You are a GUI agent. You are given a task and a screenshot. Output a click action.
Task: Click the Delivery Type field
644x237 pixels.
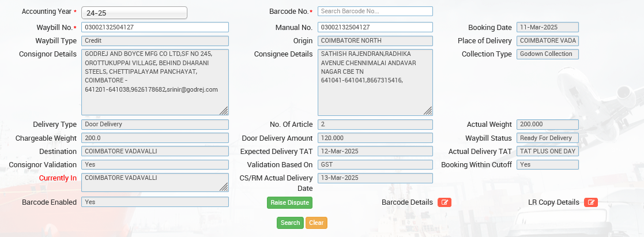[155, 124]
